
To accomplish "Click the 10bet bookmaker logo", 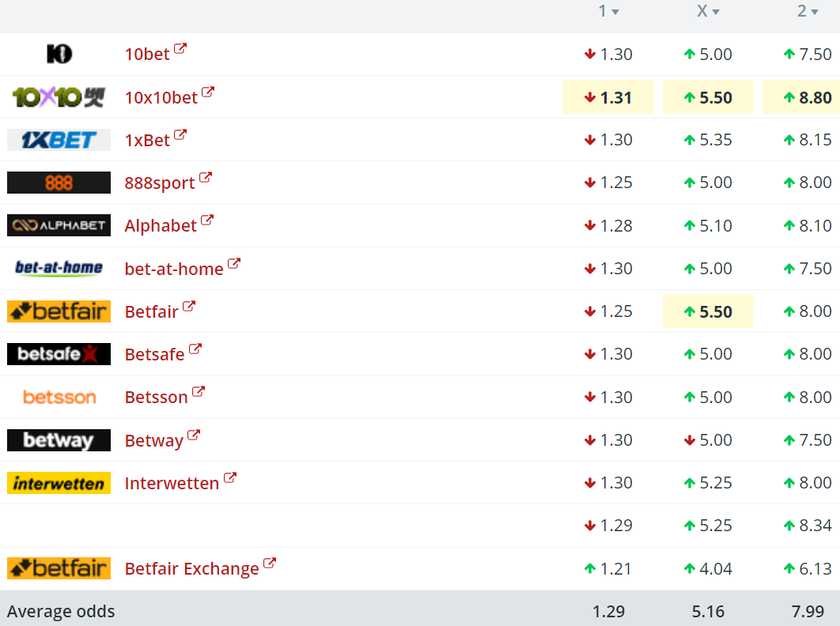I will (x=59, y=54).
